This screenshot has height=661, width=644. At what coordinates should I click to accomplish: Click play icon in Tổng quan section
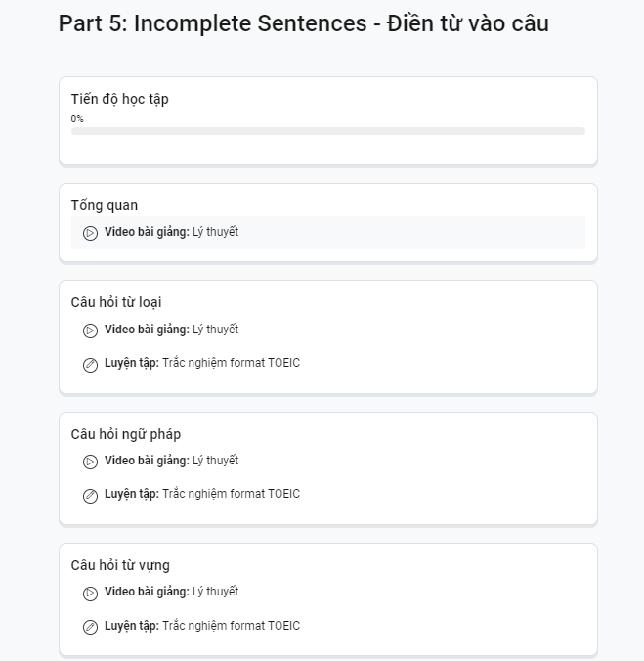90,233
